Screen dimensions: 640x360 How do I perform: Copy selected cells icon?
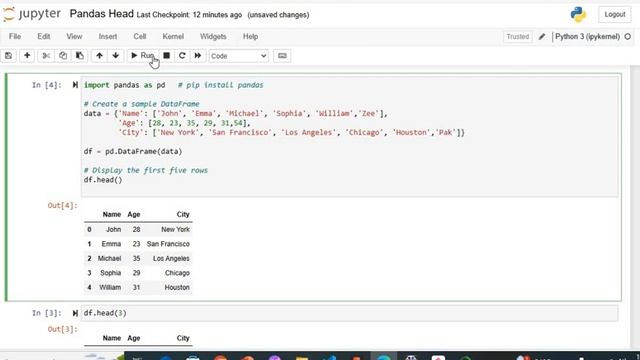click(x=63, y=56)
